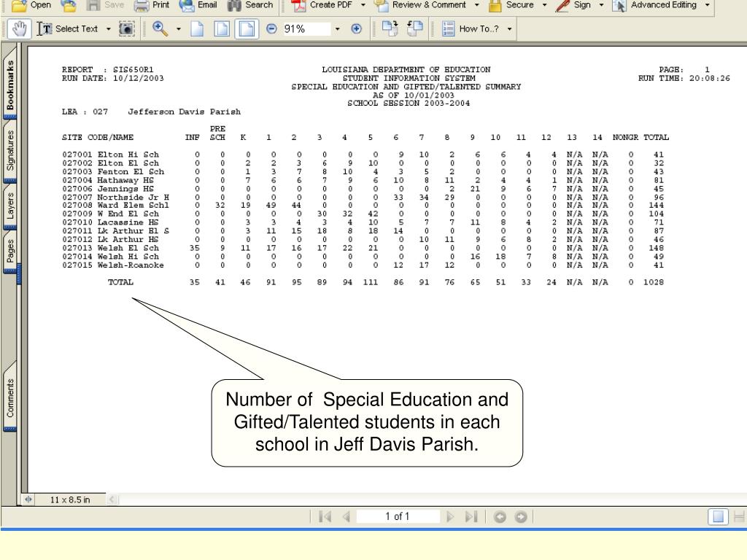This screenshot has width=747, height=560.
Task: Open Select Text tool dropdown arrow
Action: coord(109,29)
